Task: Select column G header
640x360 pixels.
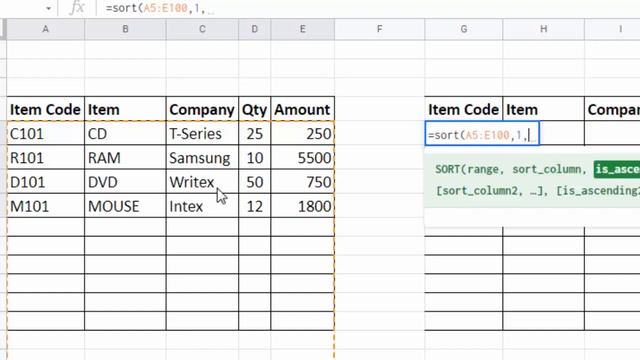Action: pyautogui.click(x=464, y=29)
